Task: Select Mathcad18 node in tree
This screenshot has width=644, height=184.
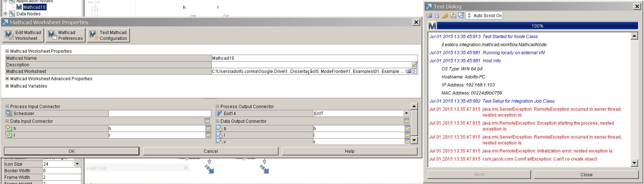Action: (34, 7)
